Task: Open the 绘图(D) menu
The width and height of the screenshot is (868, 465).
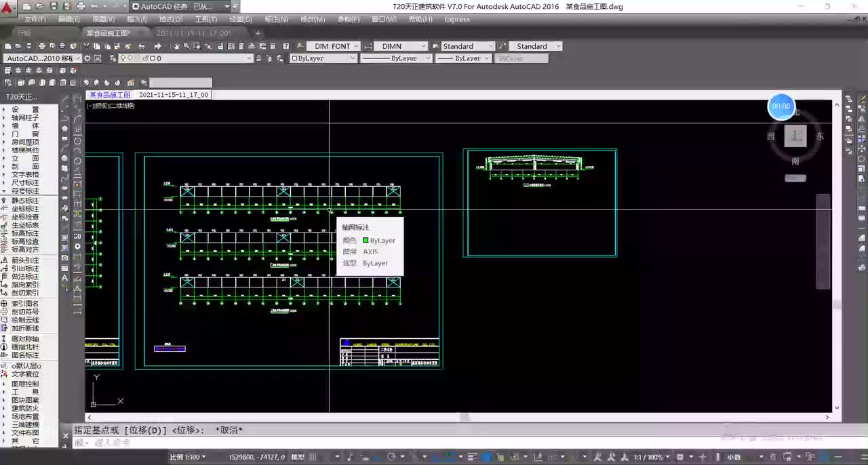Action: point(240,20)
